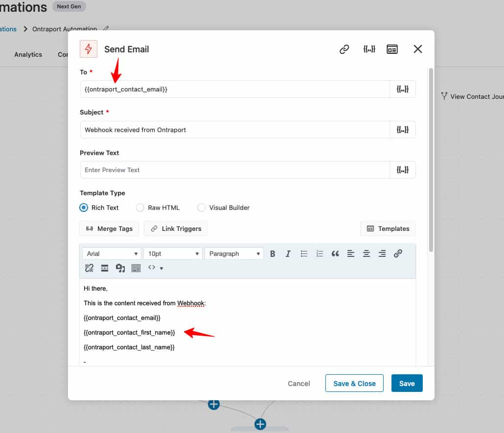Insert a link from the editor toolbar
Image resolution: width=504 pixels, height=433 pixels.
398,253
